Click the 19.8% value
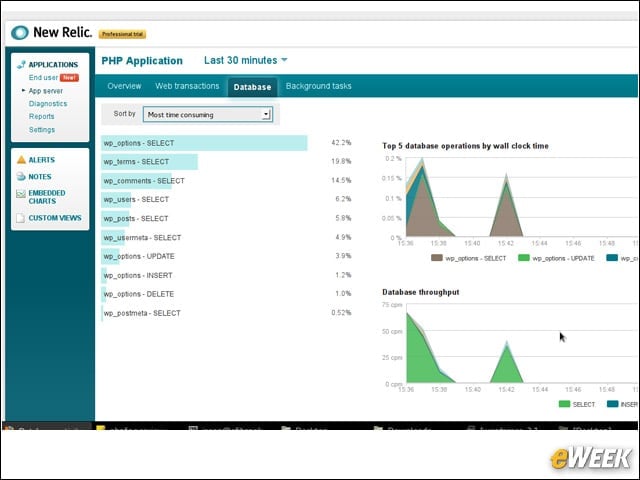The width and height of the screenshot is (640, 480). (x=341, y=161)
